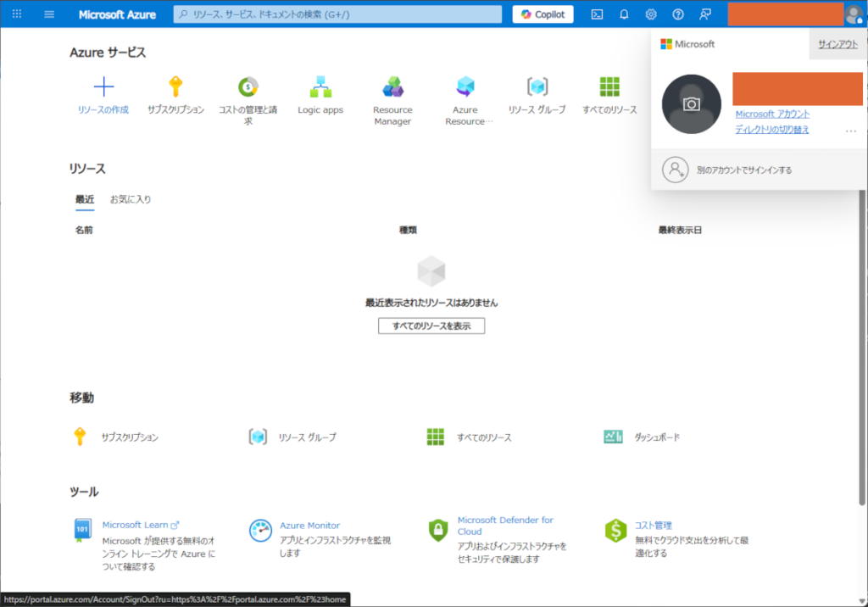Go to サブスクリプション under 移動

point(130,437)
